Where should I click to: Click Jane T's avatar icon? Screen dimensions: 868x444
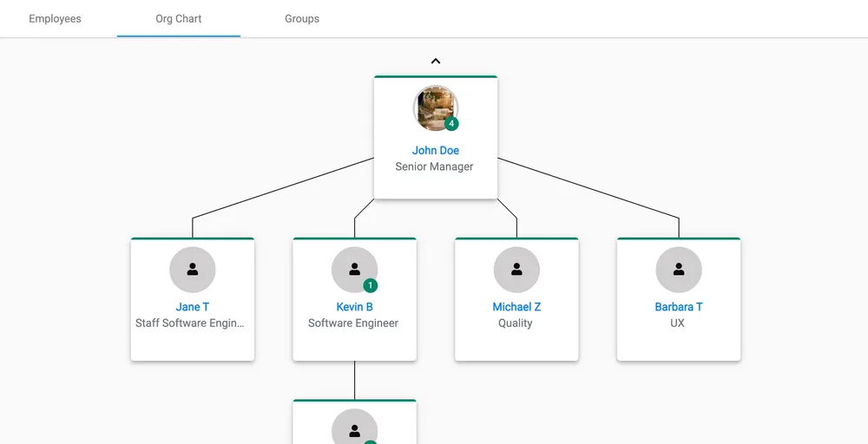point(193,270)
